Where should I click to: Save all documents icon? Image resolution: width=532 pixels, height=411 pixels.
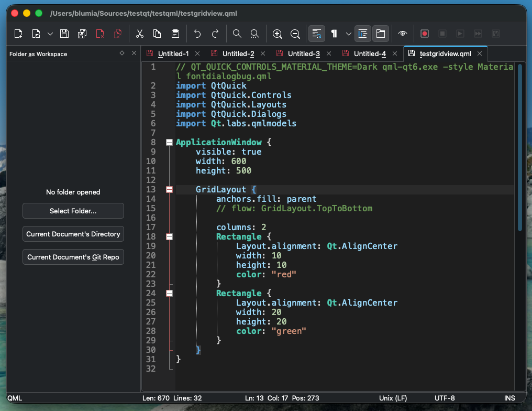82,34
